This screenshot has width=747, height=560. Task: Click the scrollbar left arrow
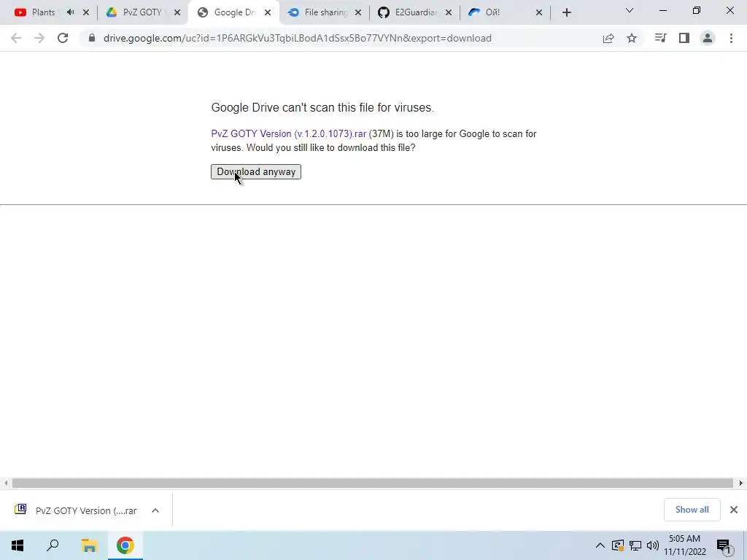(x=6, y=483)
